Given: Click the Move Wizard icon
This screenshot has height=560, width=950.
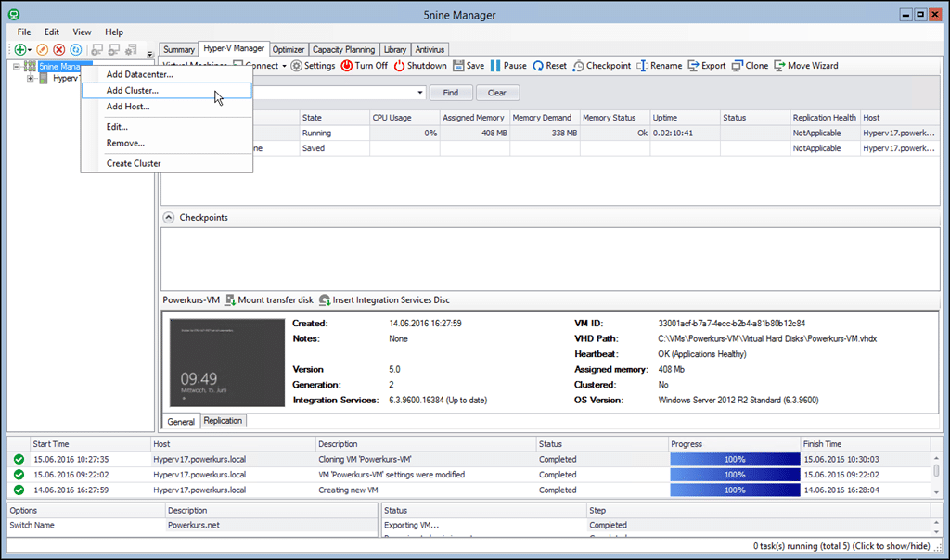Looking at the screenshot, I should (779, 66).
